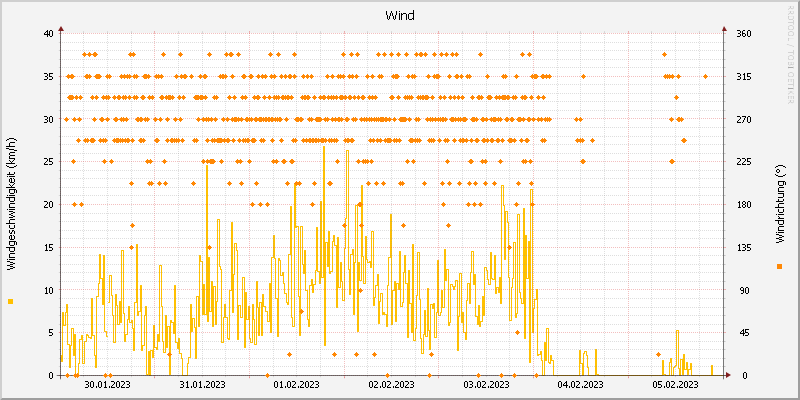Click the right-pointing x-axis arrowhead

[x=729, y=376]
